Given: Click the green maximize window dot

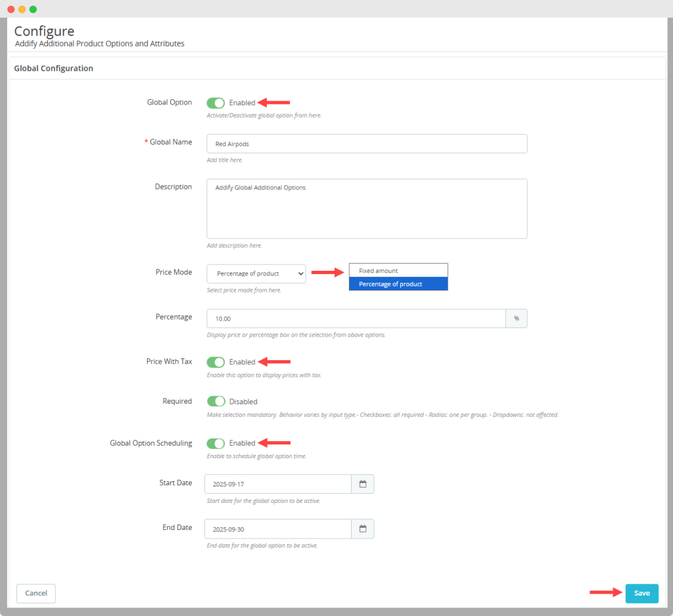Looking at the screenshot, I should click(33, 9).
